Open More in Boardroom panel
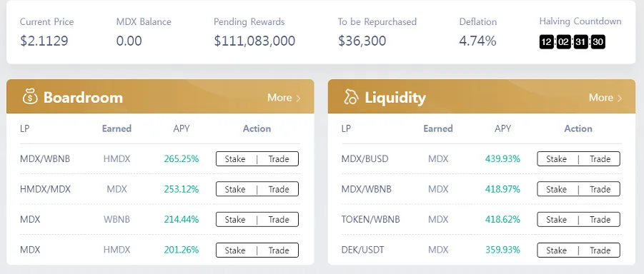 tap(284, 98)
